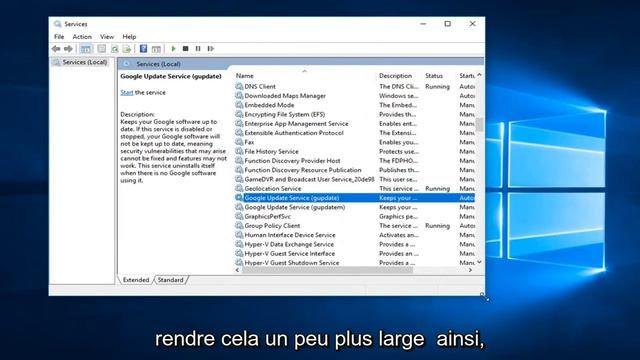The image size is (640, 360).
Task: Click the gear icon beside Geolocation Service
Action: [x=239, y=189]
